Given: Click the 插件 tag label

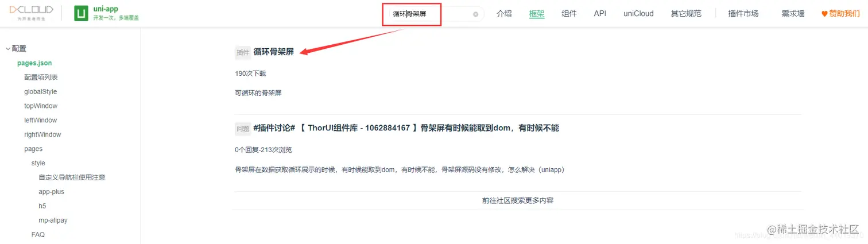Looking at the screenshot, I should pos(243,52).
